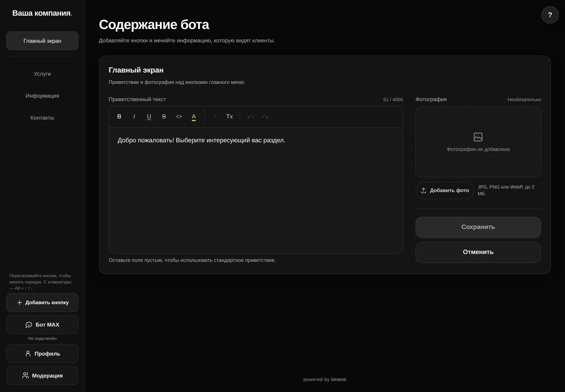Follow the timenti link in the footer
The height and width of the screenshot is (392, 565).
[339, 379]
